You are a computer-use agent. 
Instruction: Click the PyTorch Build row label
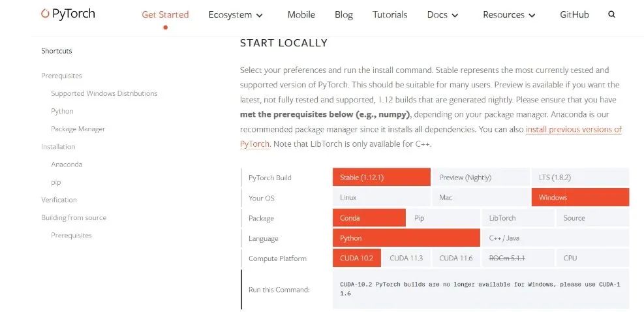(x=270, y=178)
